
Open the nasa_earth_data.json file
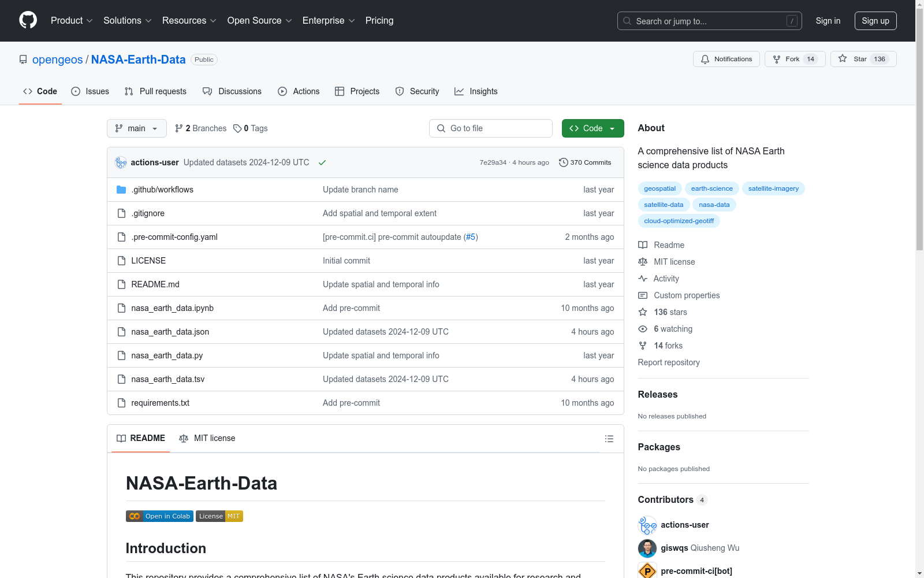(170, 332)
